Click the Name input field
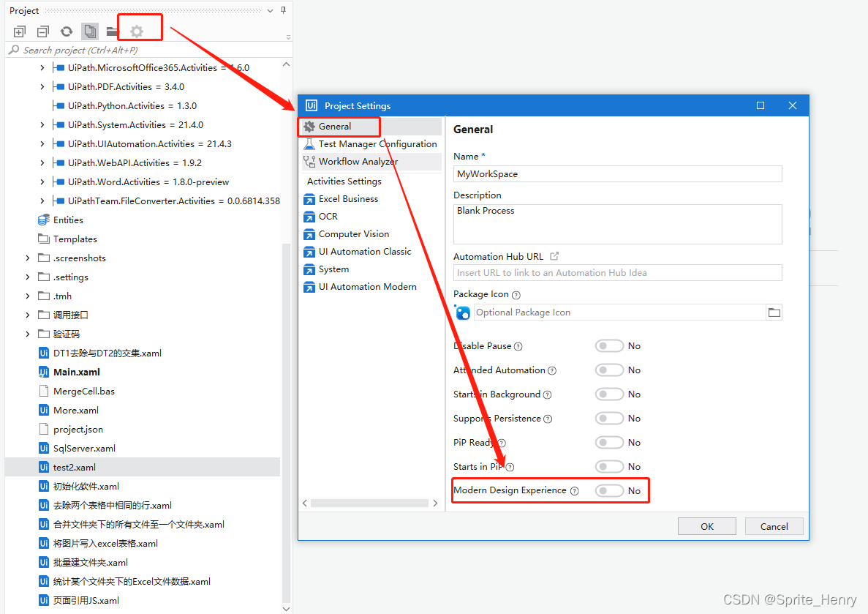This screenshot has height=614, width=868. pos(617,174)
